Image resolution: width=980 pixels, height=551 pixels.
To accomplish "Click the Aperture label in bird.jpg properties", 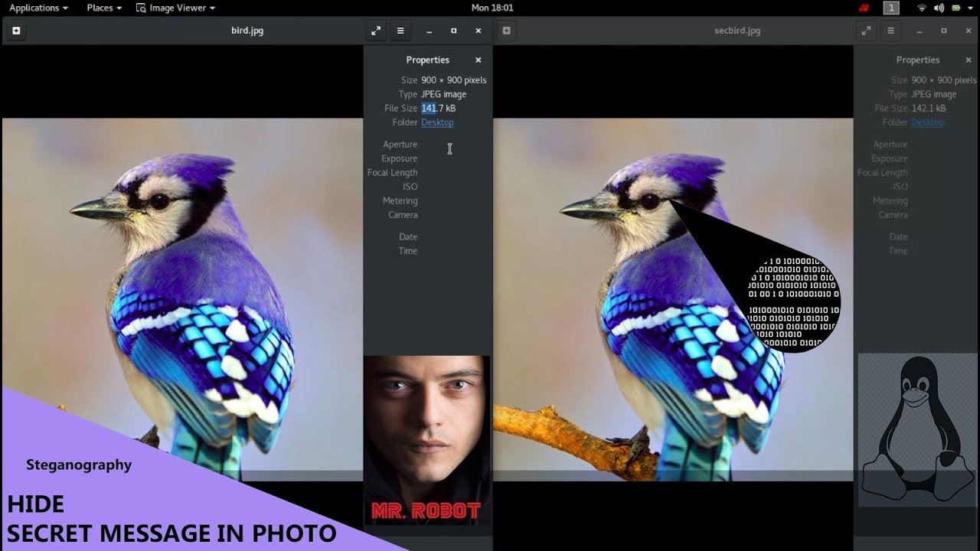I will tap(400, 145).
